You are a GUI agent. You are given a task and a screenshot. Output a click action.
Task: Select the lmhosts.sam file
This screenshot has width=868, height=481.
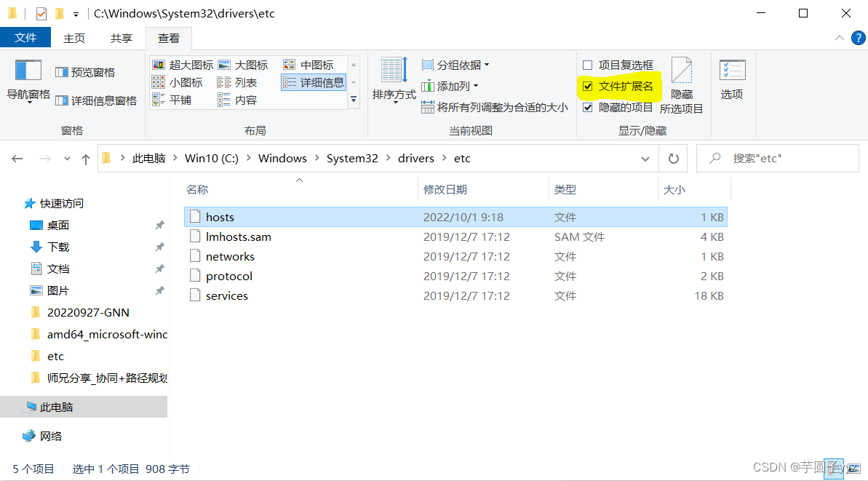[x=455, y=237]
